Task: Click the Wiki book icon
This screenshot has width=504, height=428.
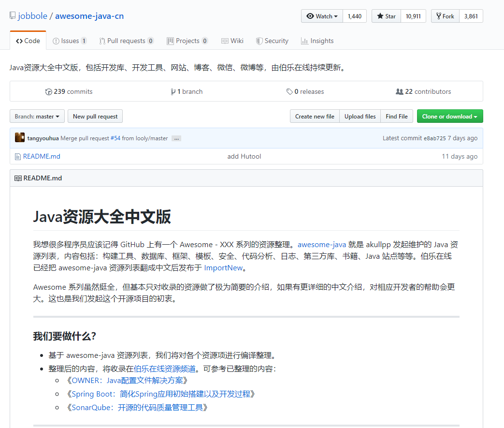Action: 225,41
